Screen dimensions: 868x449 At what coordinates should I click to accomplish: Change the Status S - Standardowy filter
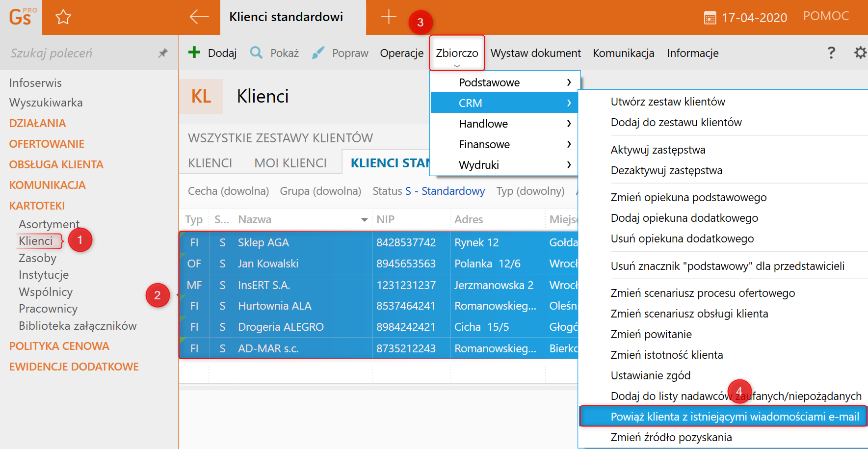click(x=428, y=191)
